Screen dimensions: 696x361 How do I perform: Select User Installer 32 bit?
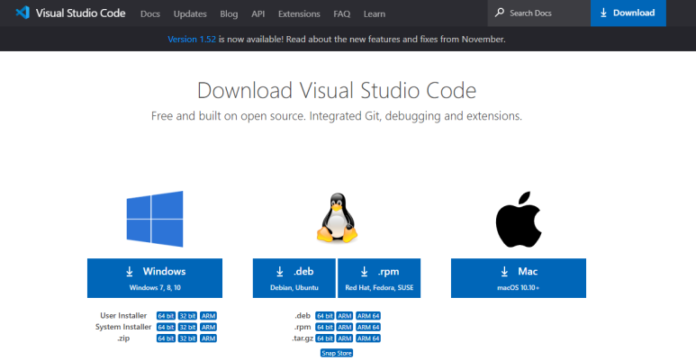click(x=187, y=316)
